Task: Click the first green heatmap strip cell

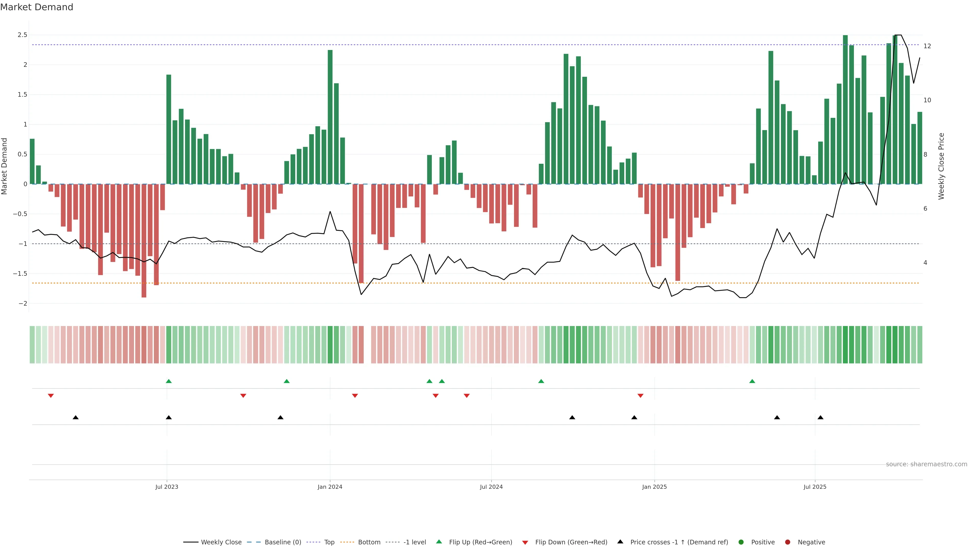Action: 32,345
